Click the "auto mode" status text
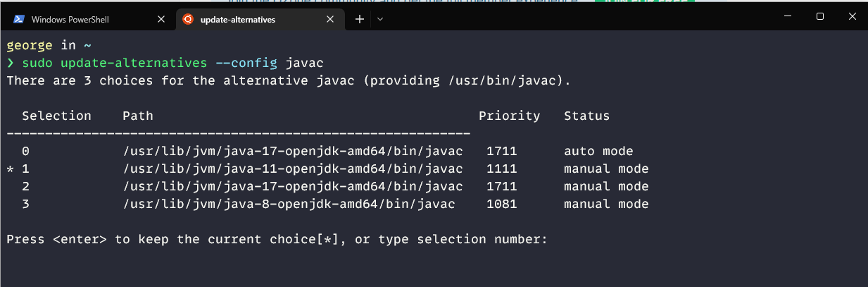The image size is (868, 287). point(598,151)
